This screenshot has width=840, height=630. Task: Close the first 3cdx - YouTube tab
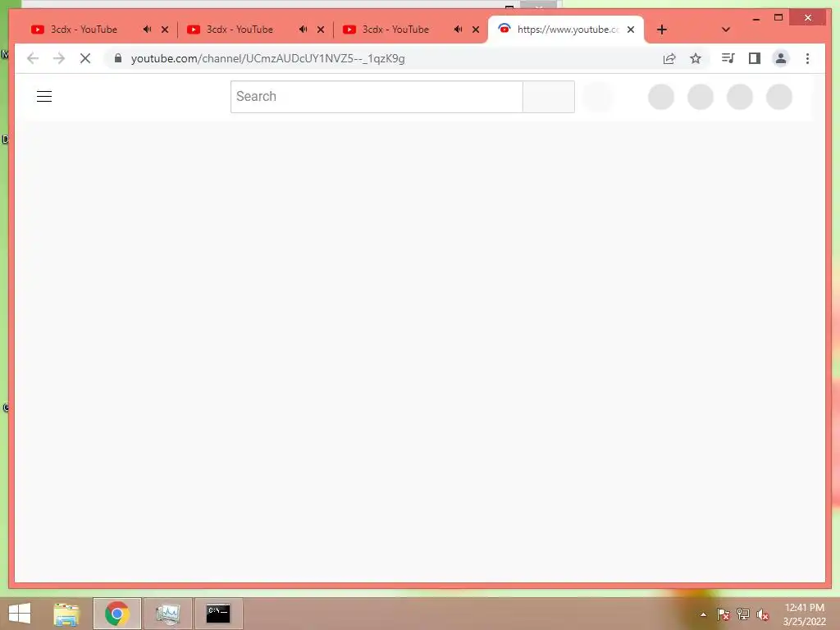(165, 30)
